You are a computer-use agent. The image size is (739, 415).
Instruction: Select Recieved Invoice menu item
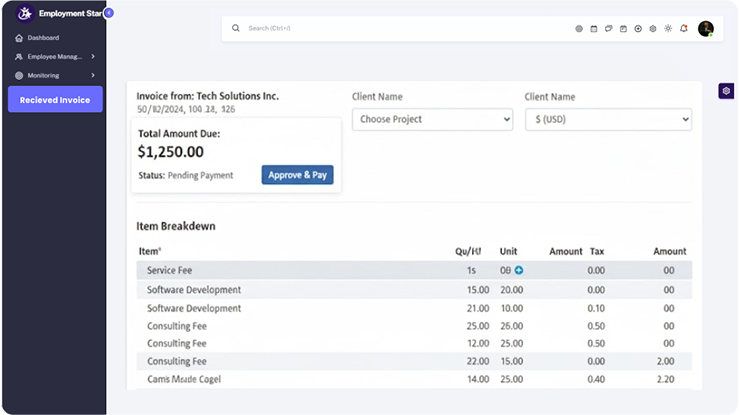[x=55, y=100]
